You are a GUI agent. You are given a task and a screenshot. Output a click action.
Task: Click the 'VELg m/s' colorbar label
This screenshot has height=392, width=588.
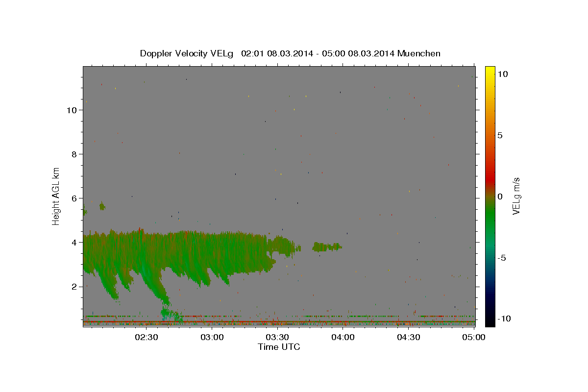[x=516, y=196]
